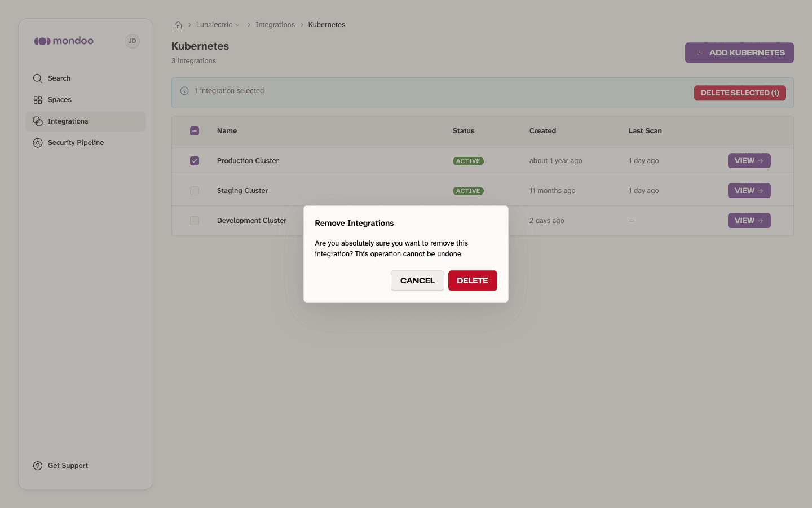Click the Created column header
The width and height of the screenshot is (812, 508).
(542, 131)
